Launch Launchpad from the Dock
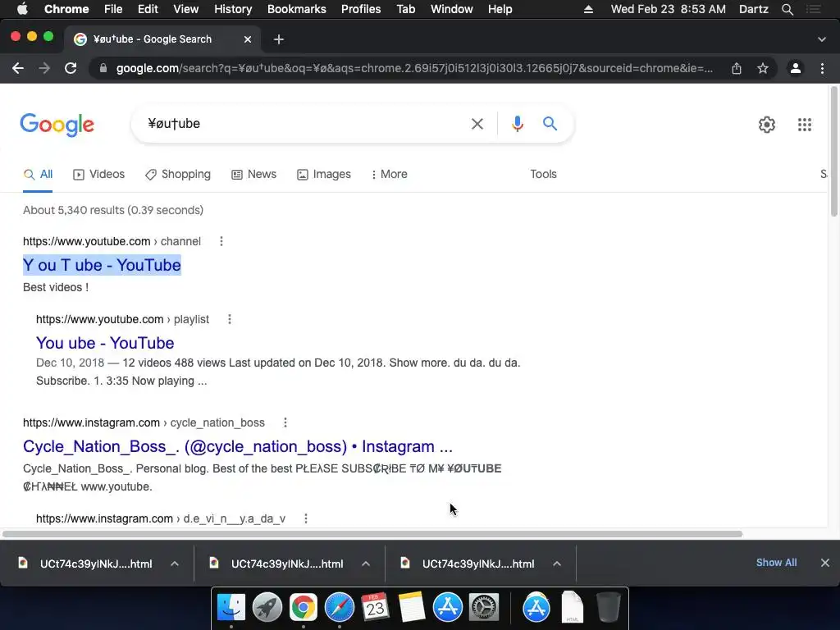The height and width of the screenshot is (630, 840). pyautogui.click(x=267, y=608)
